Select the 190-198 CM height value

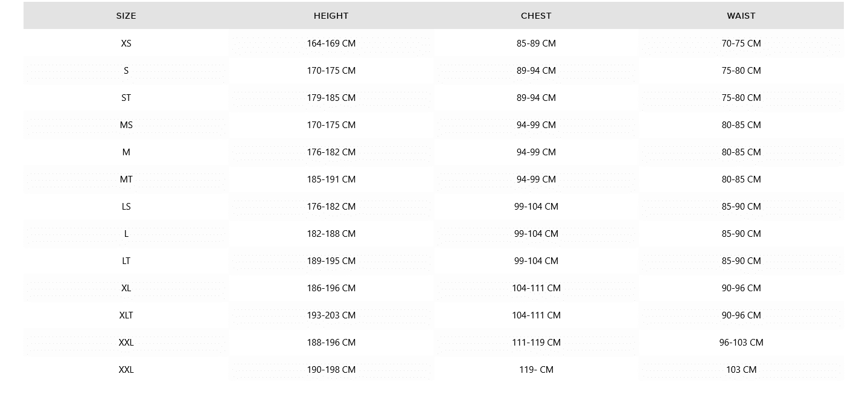coord(331,370)
